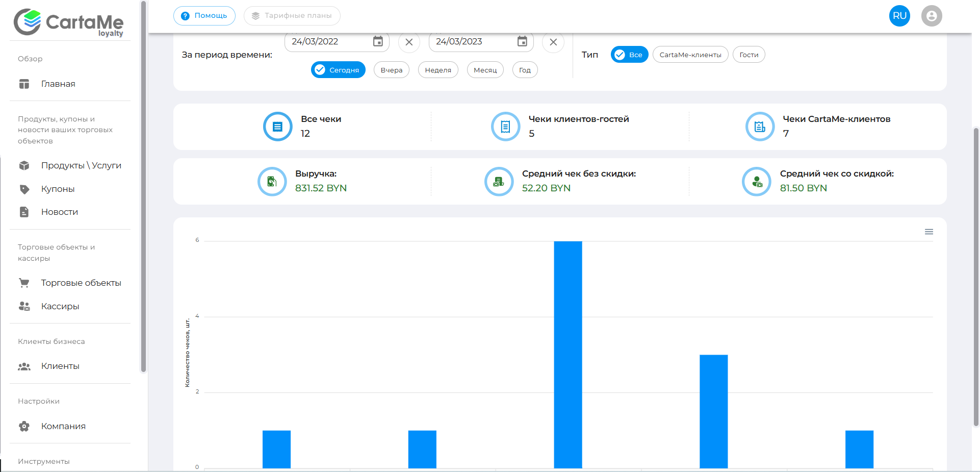Go to Кассиры in sidebar
Image resolution: width=980 pixels, height=472 pixels.
click(60, 306)
